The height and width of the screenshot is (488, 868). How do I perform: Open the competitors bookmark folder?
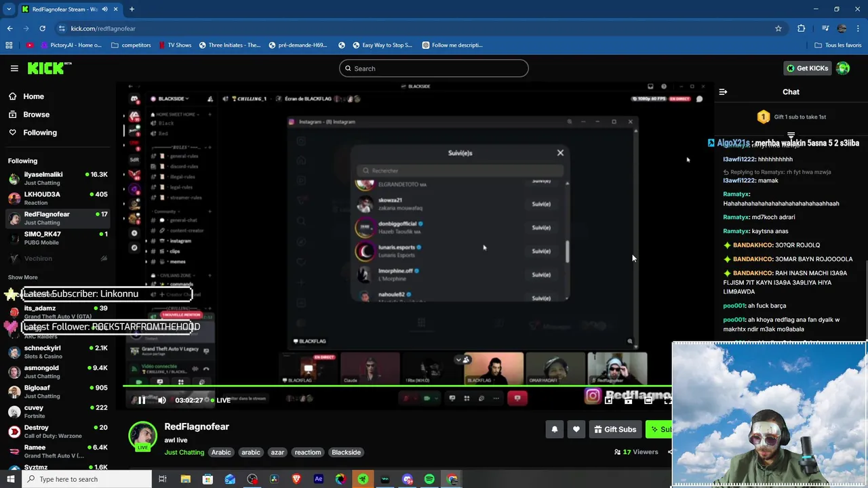point(131,45)
